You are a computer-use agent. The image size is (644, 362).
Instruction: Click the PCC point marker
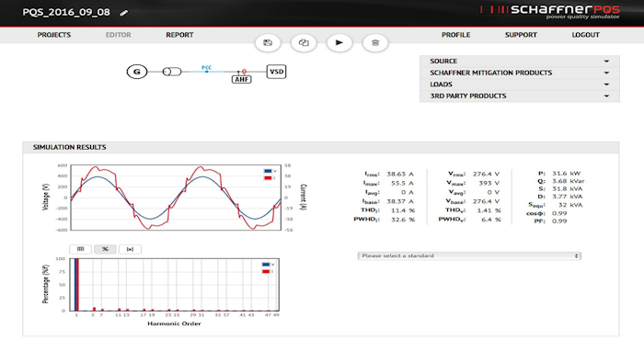(x=207, y=72)
